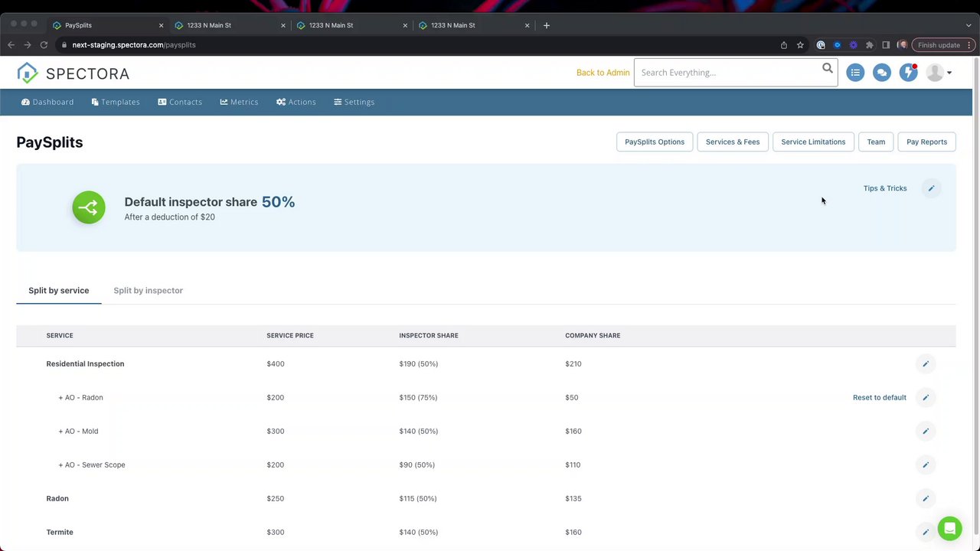Open the Chrome profile avatar
Viewport: 980px width, 551px height.
[902, 45]
